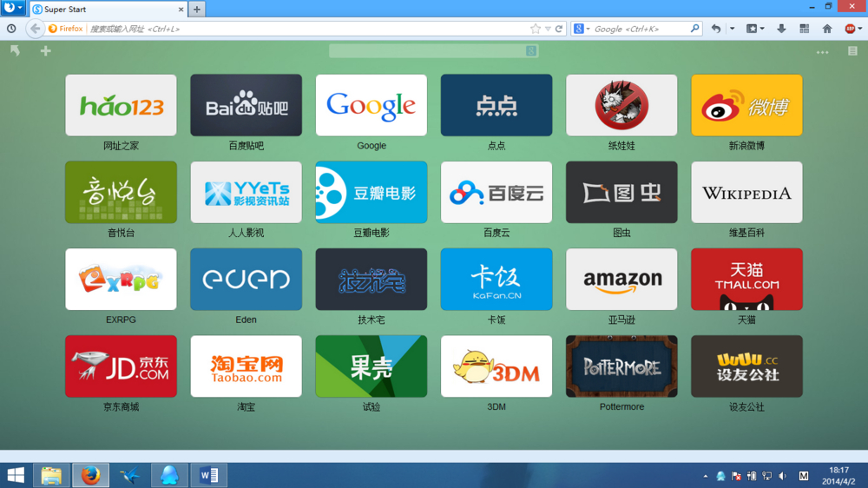
Task: Click search icon in page search box
Action: coord(531,51)
